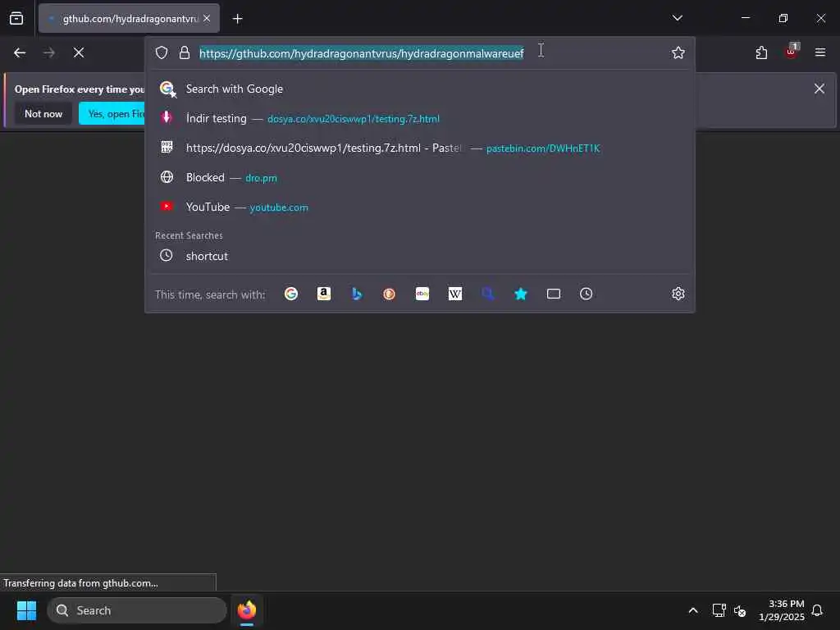The image size is (840, 630).
Task: Close the gthub.com tab
Action: pyautogui.click(x=207, y=18)
